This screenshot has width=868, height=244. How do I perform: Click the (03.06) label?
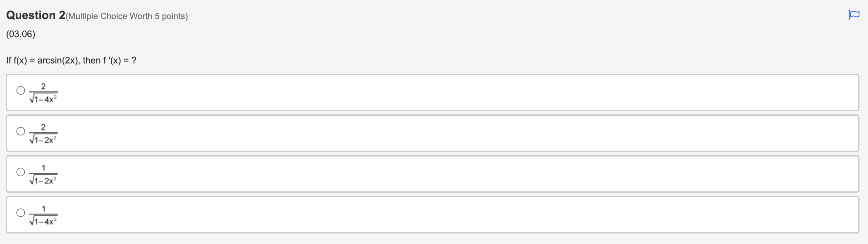coord(21,34)
